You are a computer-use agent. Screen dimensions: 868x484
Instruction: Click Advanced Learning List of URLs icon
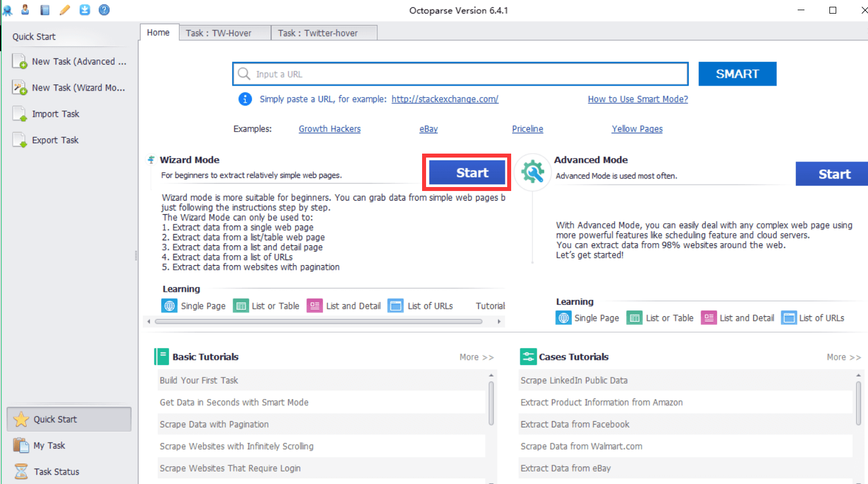pos(789,318)
